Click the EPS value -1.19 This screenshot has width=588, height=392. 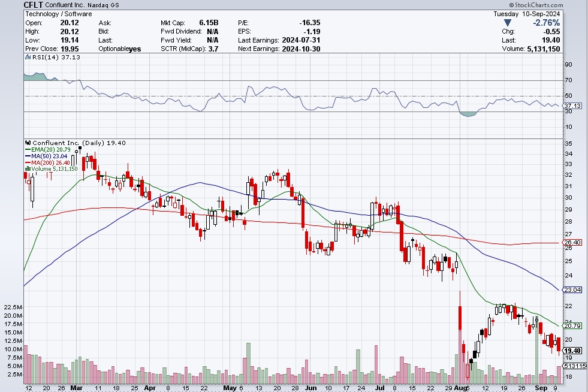(312, 32)
